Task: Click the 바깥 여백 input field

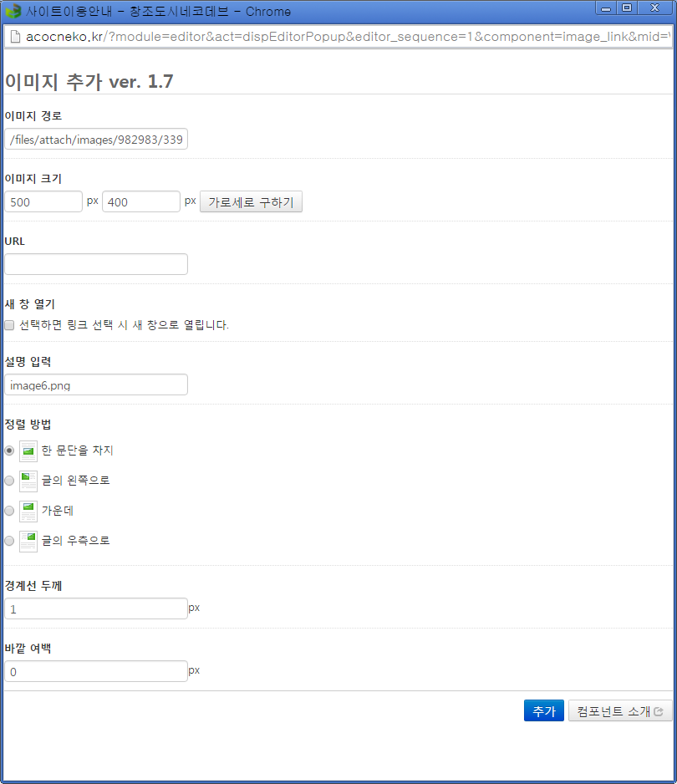Action: click(x=96, y=671)
